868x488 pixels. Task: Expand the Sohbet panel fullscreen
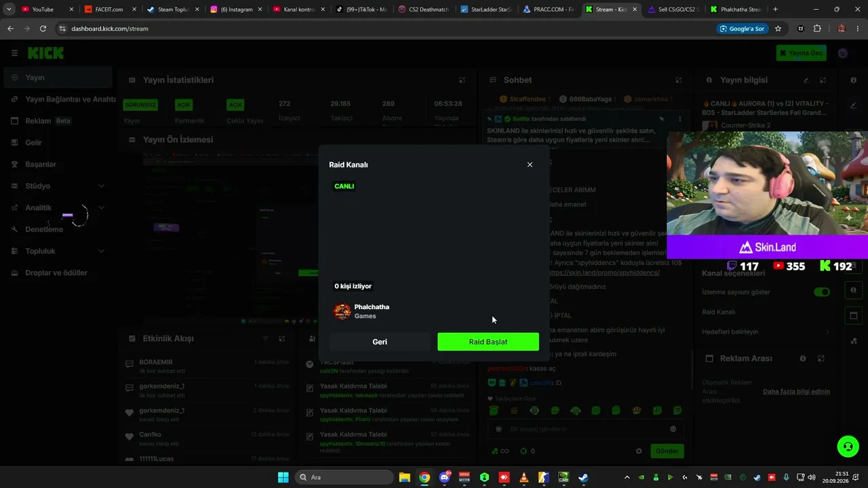click(679, 80)
